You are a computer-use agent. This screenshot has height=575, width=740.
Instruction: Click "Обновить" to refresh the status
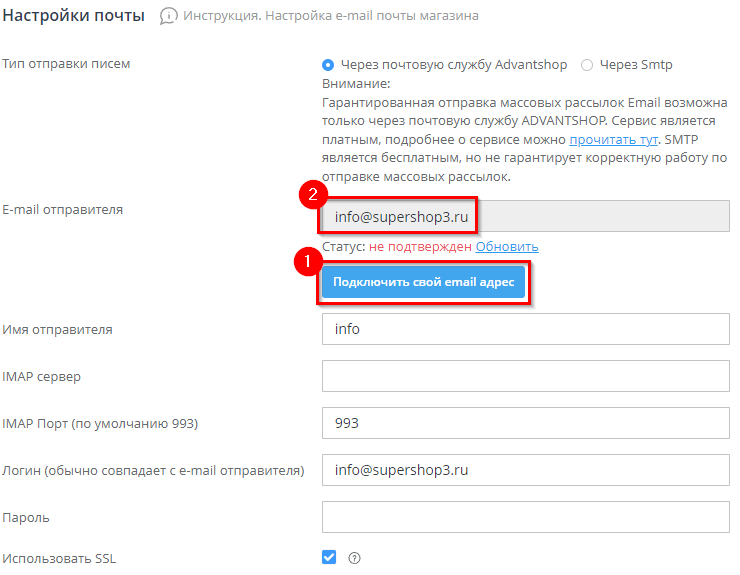pos(506,246)
